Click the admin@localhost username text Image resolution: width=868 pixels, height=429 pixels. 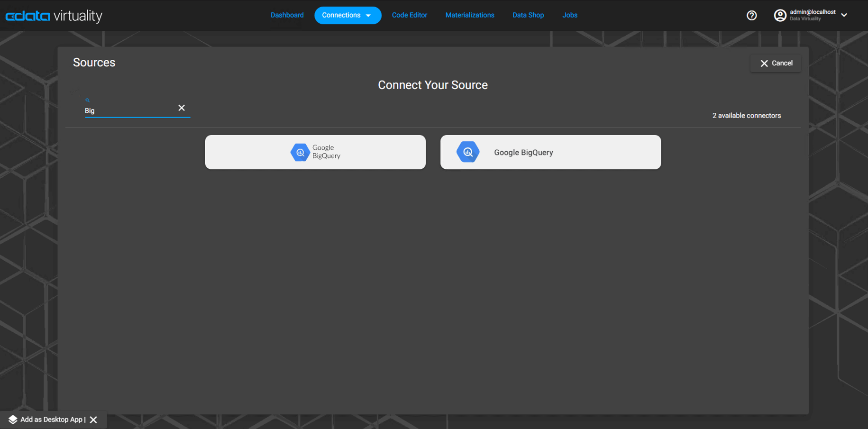[813, 12]
